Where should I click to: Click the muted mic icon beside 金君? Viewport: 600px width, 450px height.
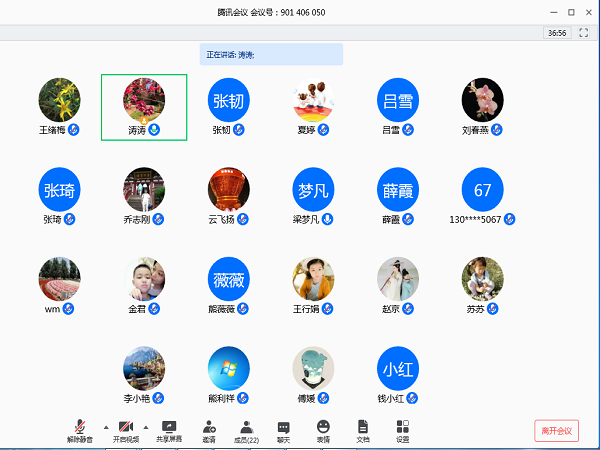tap(154, 309)
